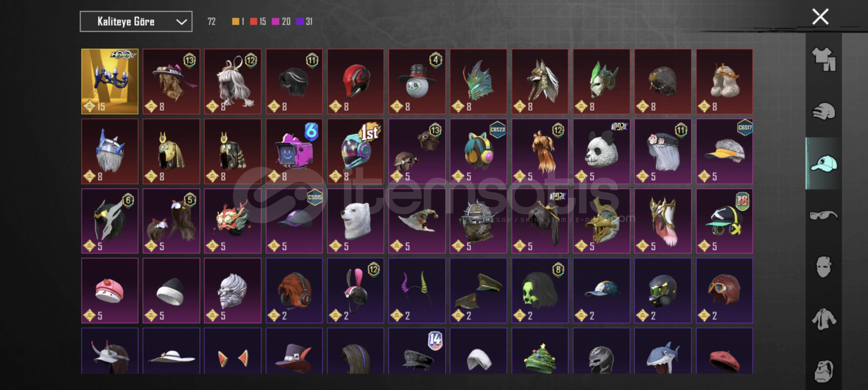This screenshot has width=868, height=390.
Task: Select the blue shark hat item
Action: pyautogui.click(x=663, y=351)
